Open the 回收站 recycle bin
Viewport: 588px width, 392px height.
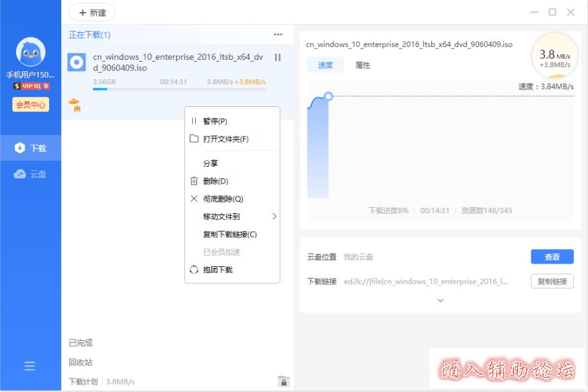point(81,362)
